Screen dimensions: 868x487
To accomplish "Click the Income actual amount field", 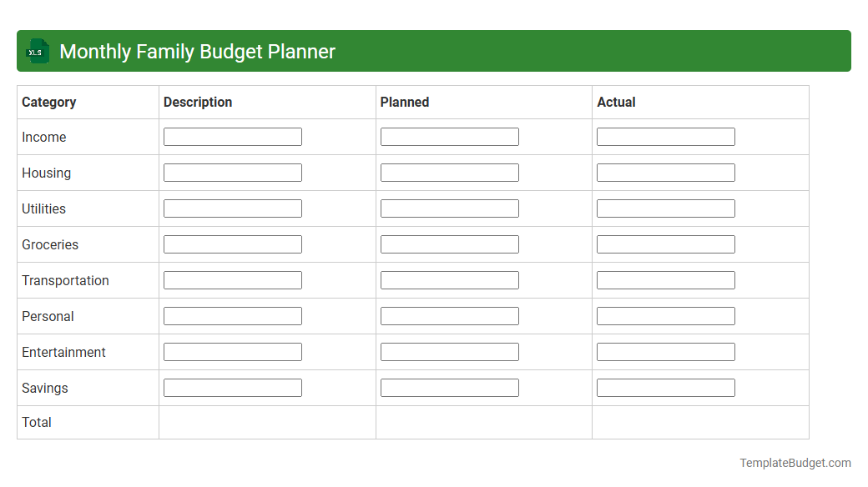I will click(665, 136).
